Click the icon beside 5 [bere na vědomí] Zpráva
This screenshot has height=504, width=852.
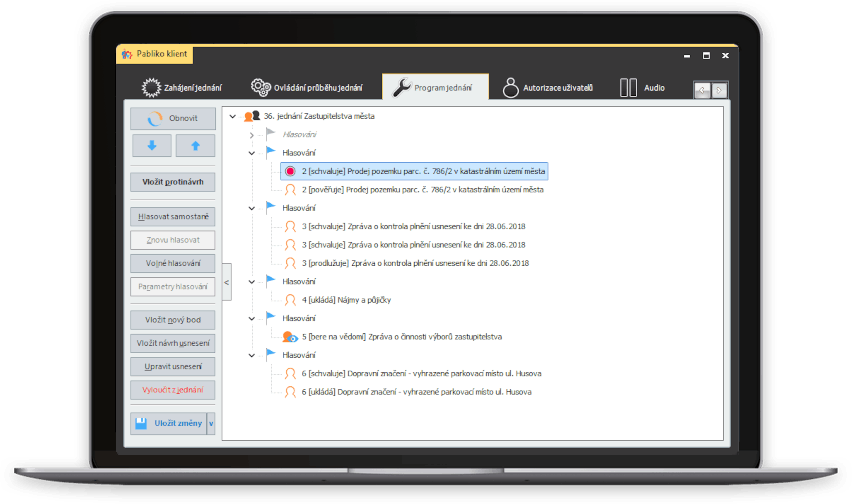290,337
